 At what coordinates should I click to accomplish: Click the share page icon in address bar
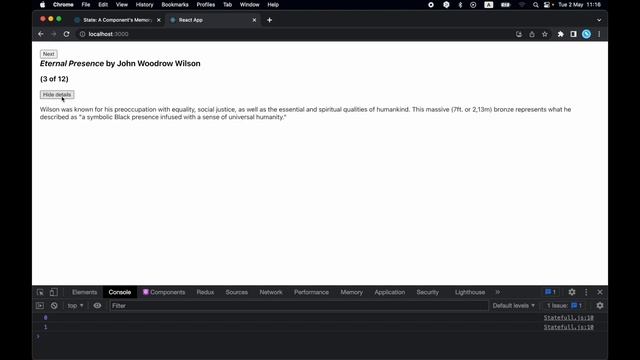[532, 34]
